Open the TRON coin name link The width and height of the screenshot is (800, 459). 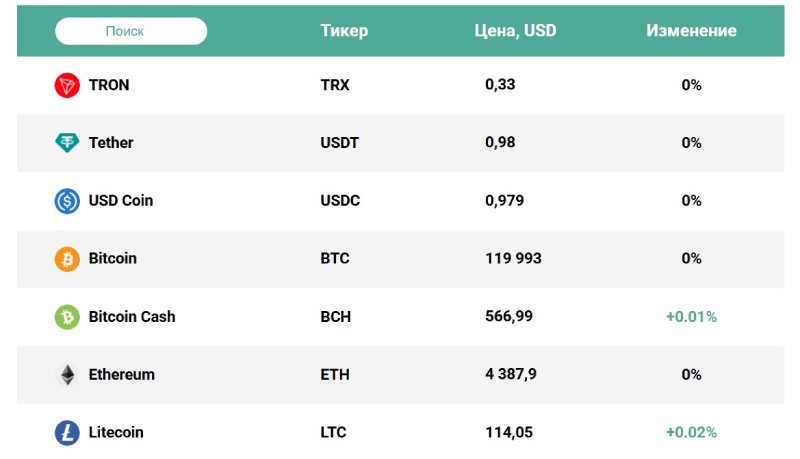(x=109, y=85)
